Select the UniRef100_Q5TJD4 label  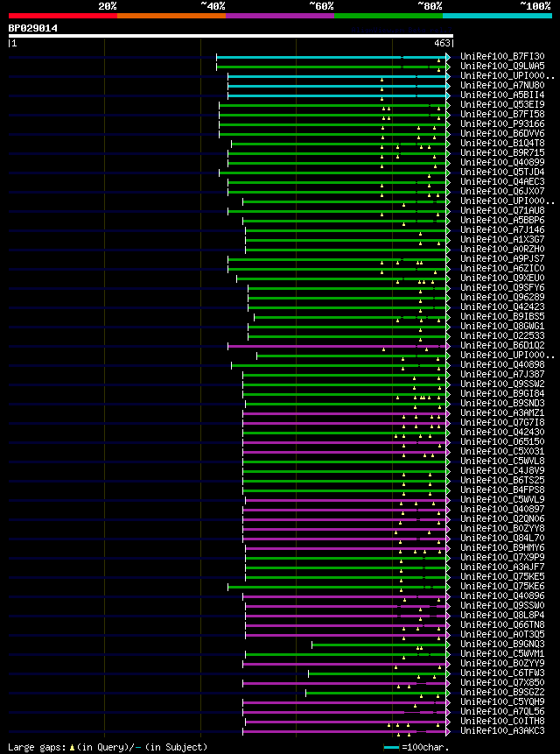pyautogui.click(x=503, y=173)
